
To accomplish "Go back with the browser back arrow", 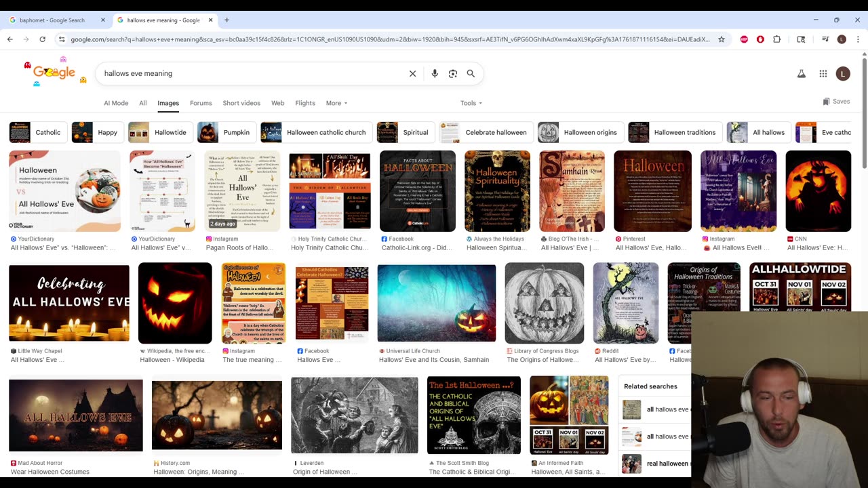I will pyautogui.click(x=9, y=39).
